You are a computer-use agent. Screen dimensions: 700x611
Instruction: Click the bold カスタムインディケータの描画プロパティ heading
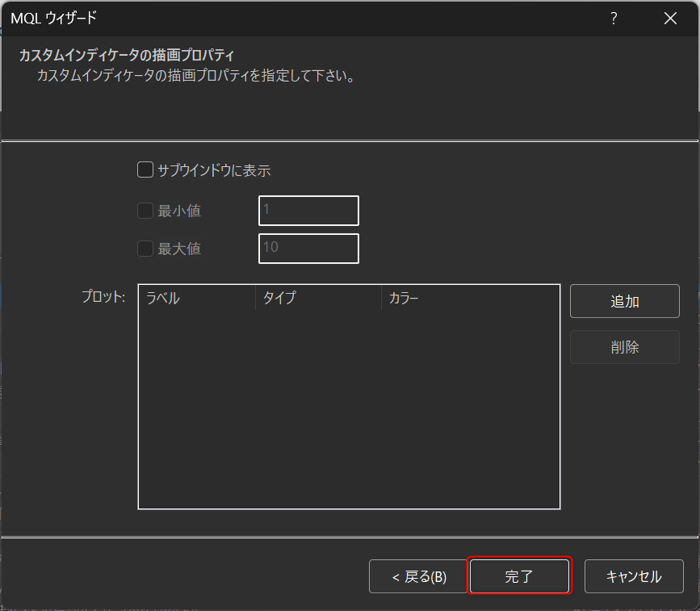tap(127, 56)
